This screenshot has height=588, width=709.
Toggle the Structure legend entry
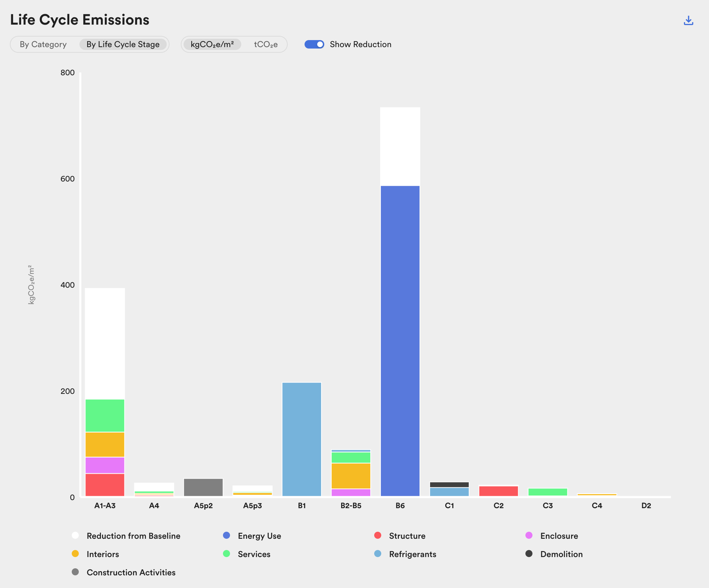coord(400,536)
